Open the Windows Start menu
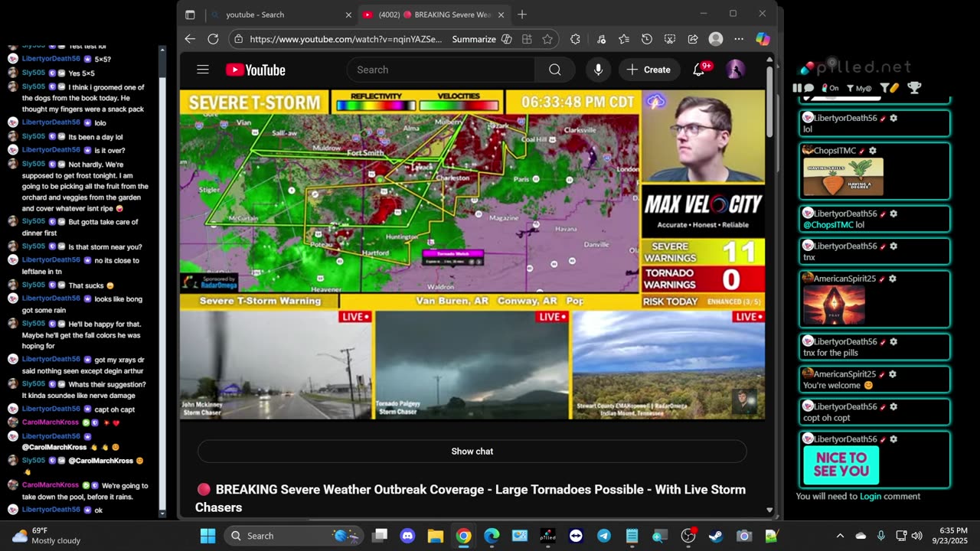 coord(208,536)
